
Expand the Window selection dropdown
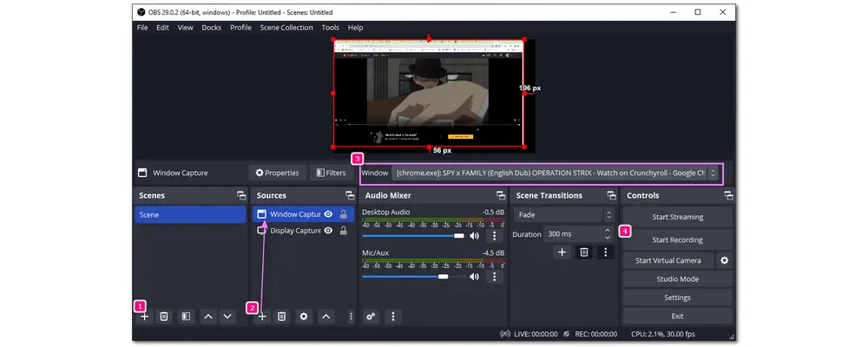click(x=713, y=173)
